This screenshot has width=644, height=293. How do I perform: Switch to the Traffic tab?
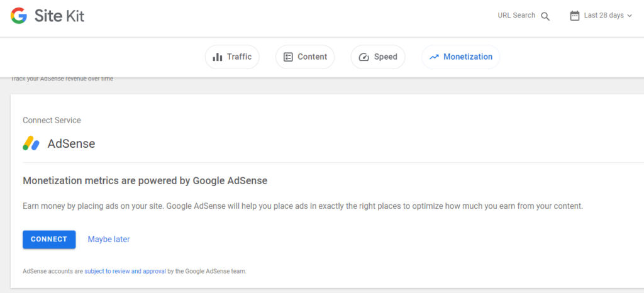pos(232,57)
